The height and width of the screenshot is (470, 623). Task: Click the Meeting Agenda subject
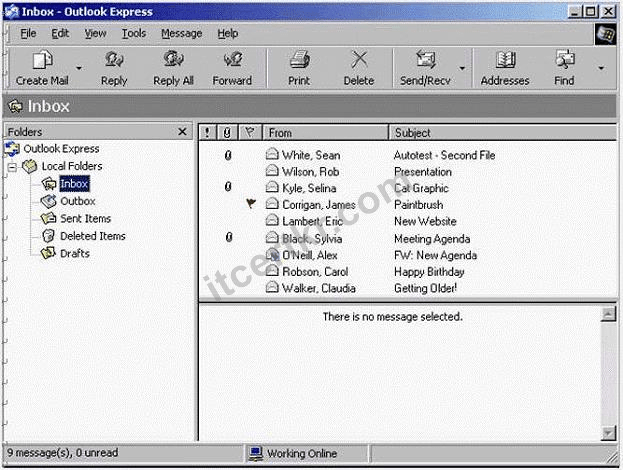coord(432,239)
